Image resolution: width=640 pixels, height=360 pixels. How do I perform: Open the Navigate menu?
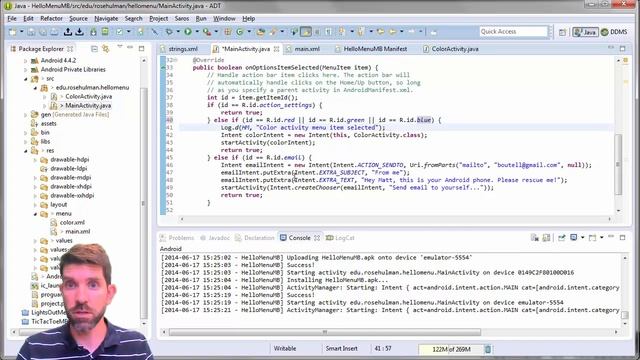(106, 18)
